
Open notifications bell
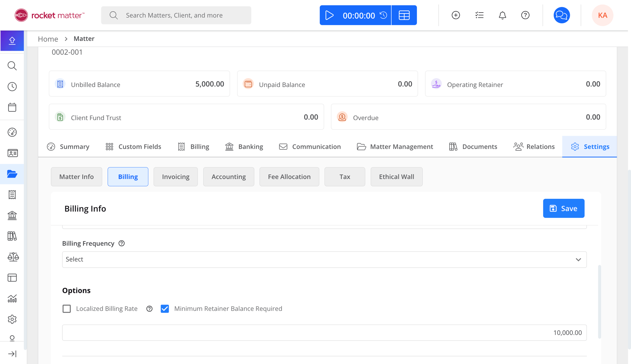502,15
